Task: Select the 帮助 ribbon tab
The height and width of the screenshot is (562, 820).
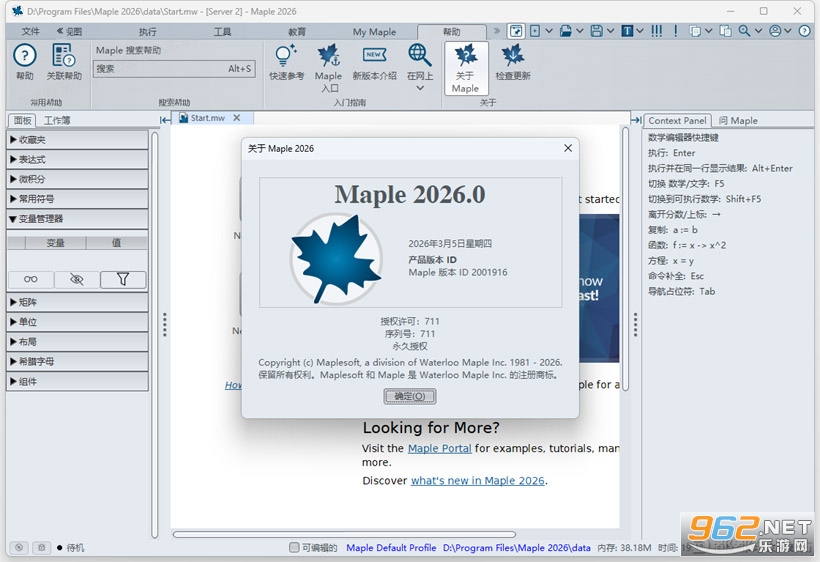Action: point(452,32)
